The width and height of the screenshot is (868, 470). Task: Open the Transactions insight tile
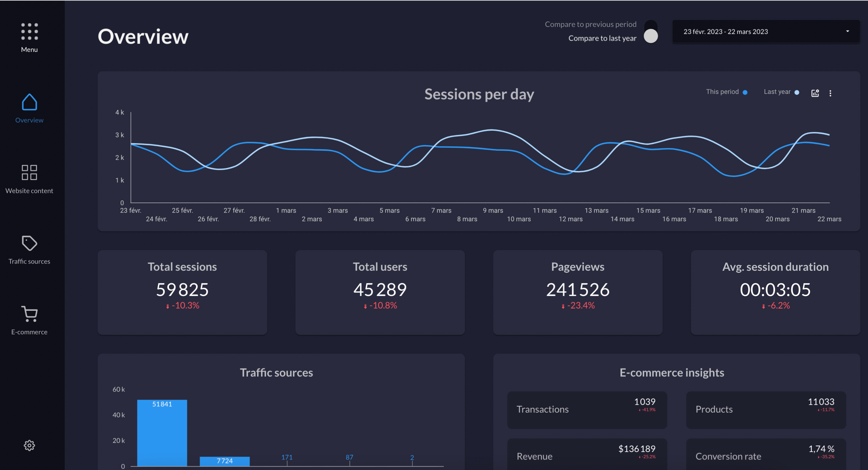[x=587, y=409]
